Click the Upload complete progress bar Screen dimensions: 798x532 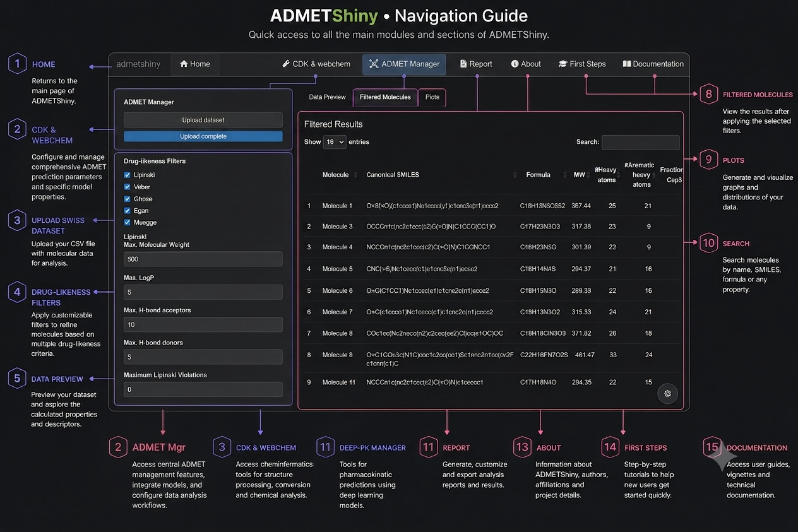tap(203, 136)
